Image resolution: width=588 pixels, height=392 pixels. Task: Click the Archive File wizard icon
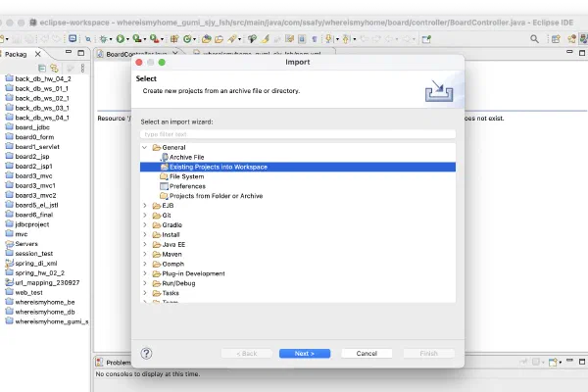coord(163,157)
